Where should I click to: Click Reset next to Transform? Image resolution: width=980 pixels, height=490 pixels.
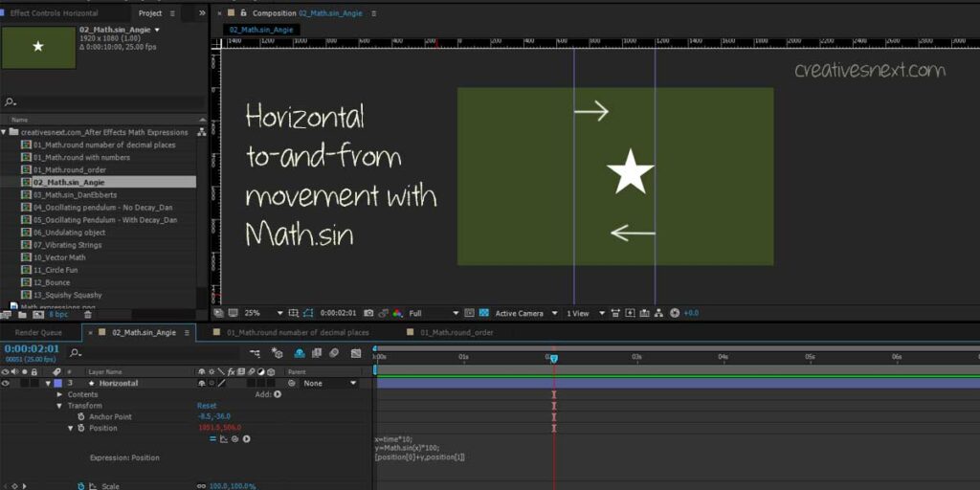[207, 406]
